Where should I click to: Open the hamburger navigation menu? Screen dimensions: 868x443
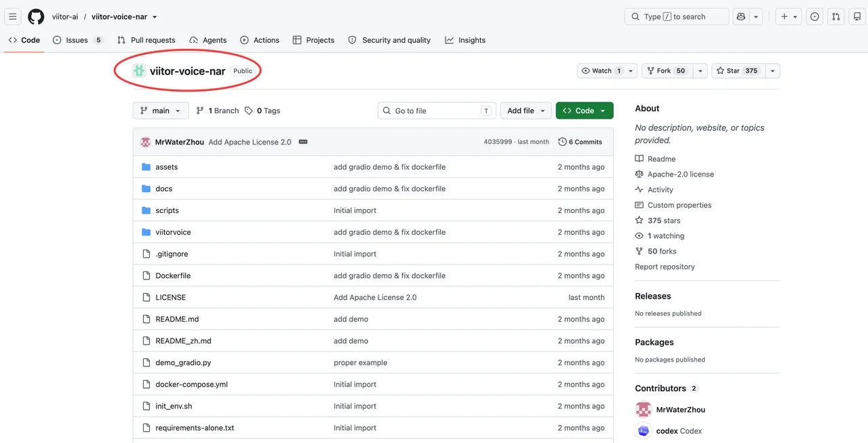pyautogui.click(x=13, y=16)
